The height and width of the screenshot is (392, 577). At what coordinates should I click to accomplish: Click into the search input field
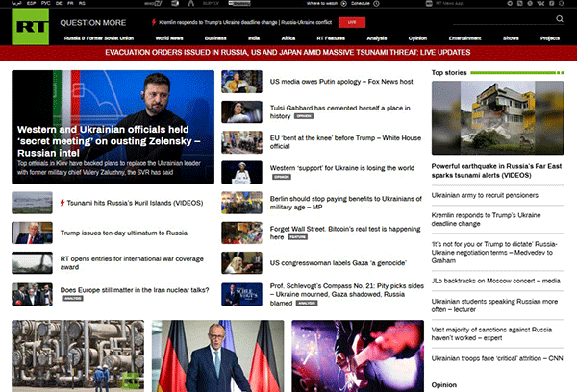503,19
